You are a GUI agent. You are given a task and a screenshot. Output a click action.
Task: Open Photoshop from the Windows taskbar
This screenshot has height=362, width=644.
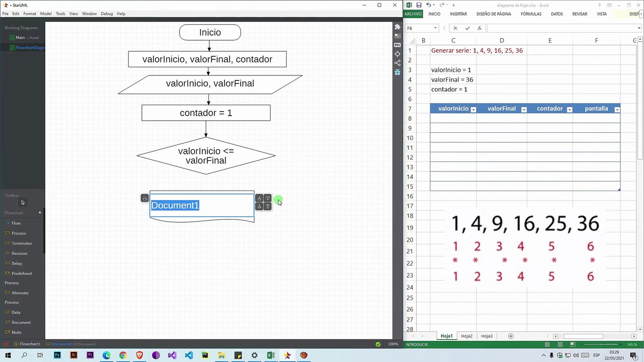click(x=57, y=355)
